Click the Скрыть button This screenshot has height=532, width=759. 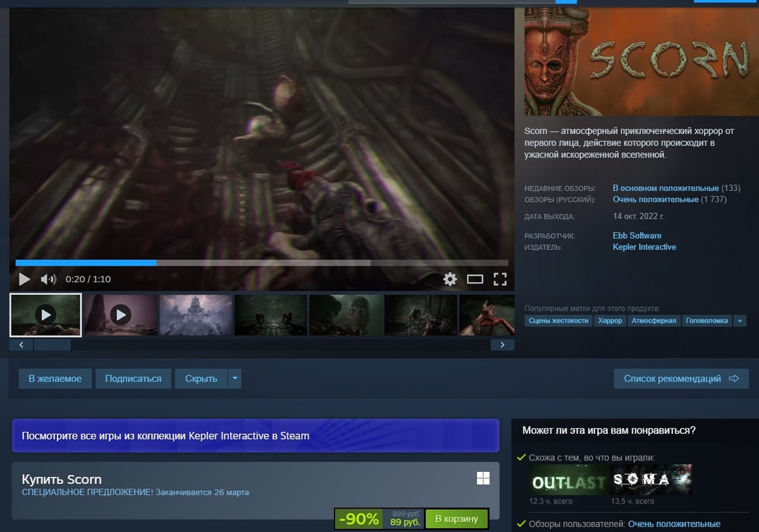tap(201, 379)
